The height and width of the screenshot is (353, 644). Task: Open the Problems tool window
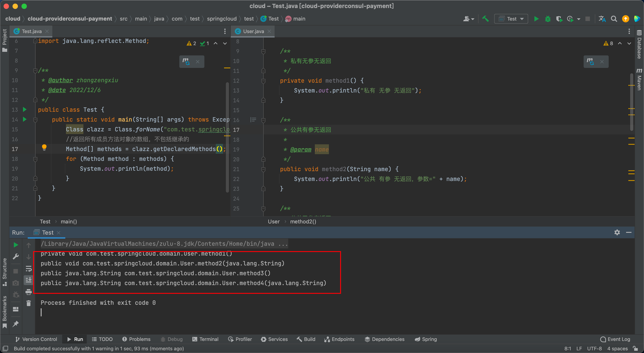coord(136,339)
